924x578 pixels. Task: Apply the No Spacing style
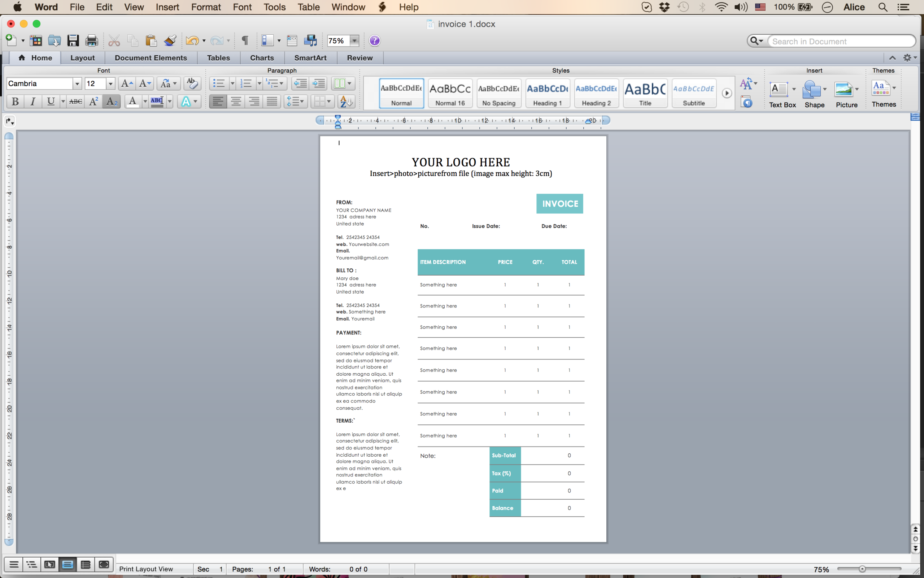pos(499,93)
